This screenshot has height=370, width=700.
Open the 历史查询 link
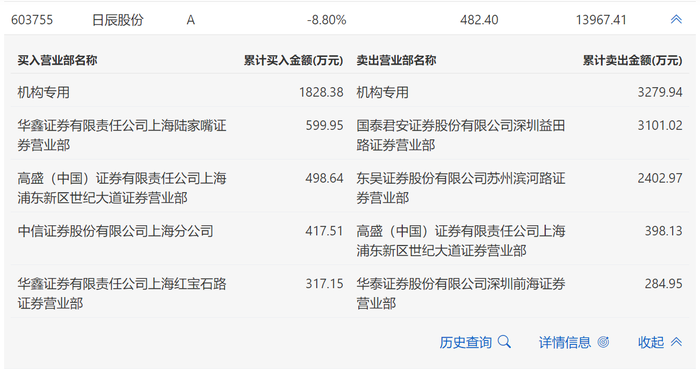[465, 342]
